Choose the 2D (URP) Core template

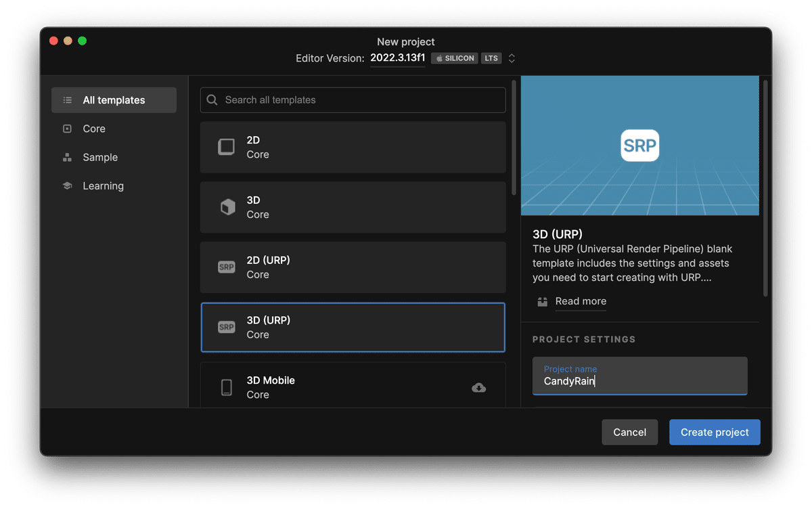pos(353,267)
